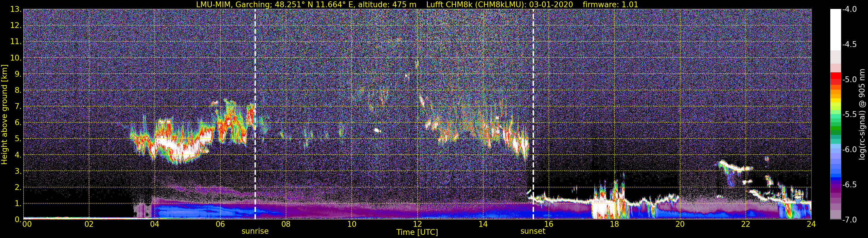Image resolution: width=868 pixels, height=238 pixels.
Task: Click the colorbar tick label -6.0
Action: [849, 150]
